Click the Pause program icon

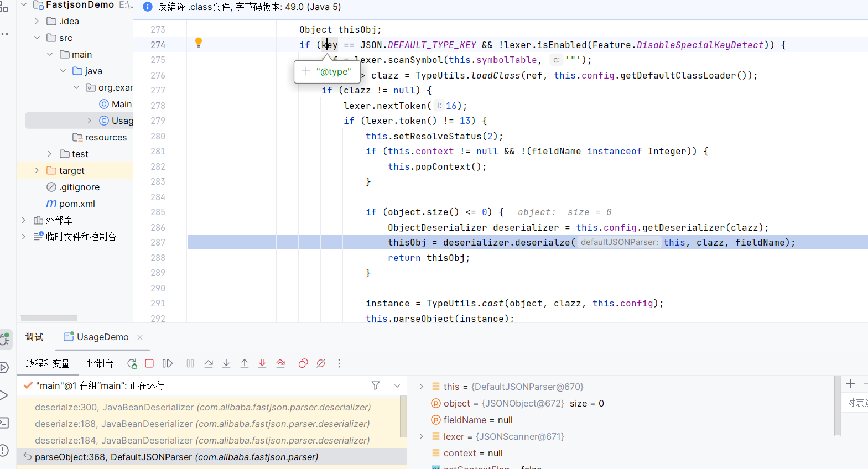pyautogui.click(x=190, y=363)
